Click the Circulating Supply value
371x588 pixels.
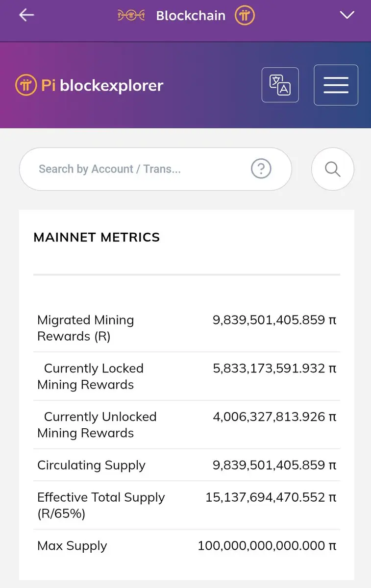(x=274, y=465)
